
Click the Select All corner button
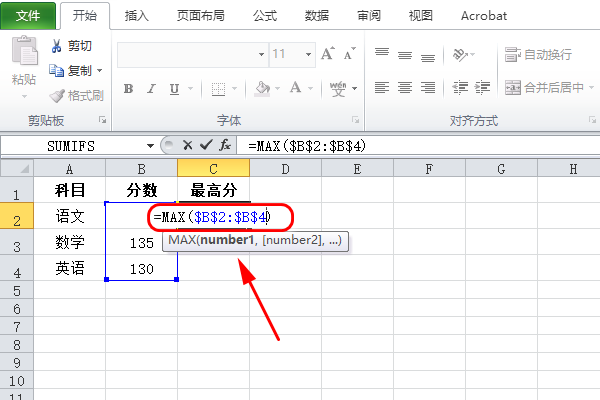coord(17,168)
